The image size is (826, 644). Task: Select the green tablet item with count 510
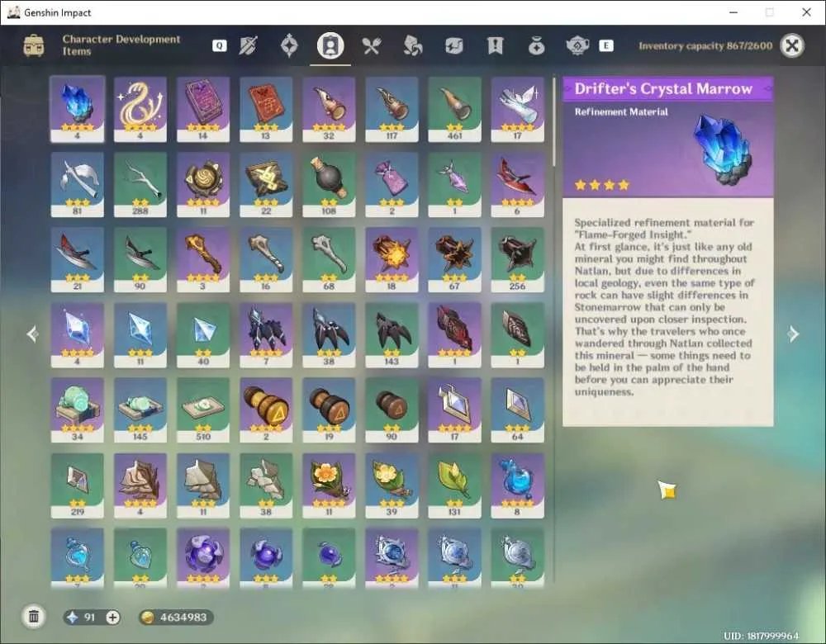[203, 410]
